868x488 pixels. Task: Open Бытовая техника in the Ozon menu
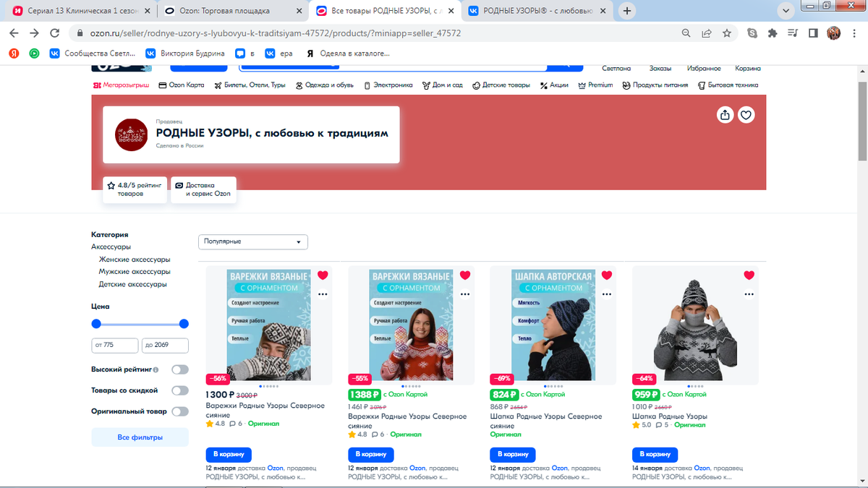[x=728, y=85]
